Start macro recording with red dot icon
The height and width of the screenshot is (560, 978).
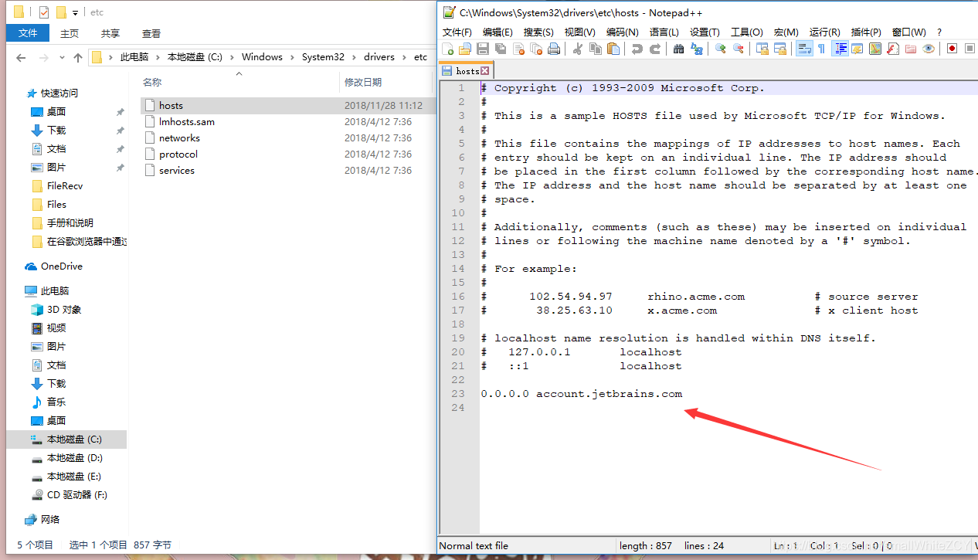click(x=952, y=49)
